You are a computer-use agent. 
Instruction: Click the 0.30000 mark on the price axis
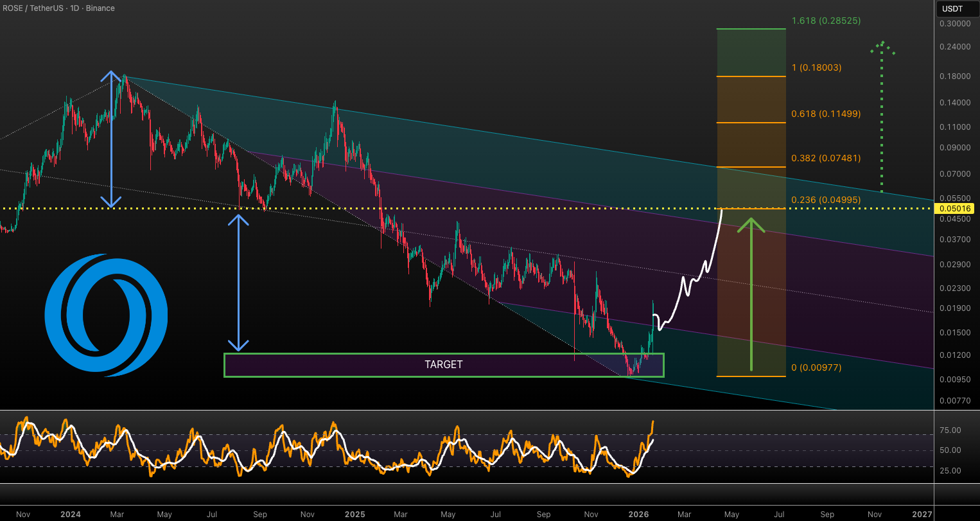coord(956,24)
